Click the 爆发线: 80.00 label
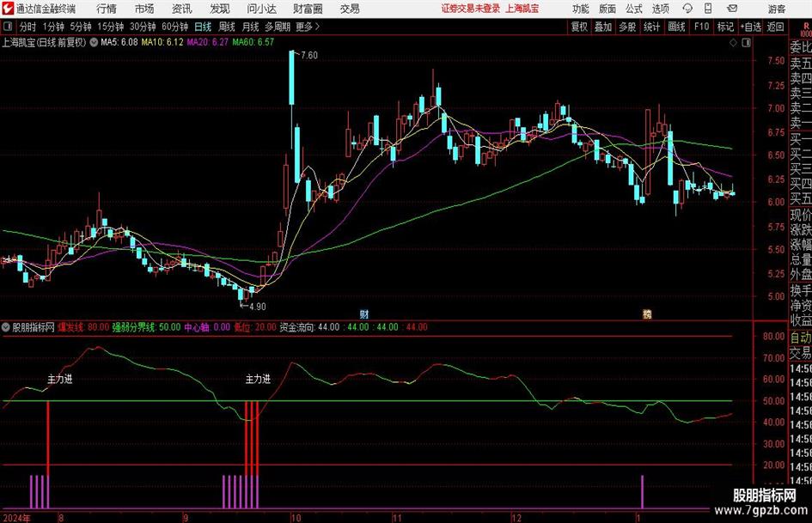 (x=82, y=327)
